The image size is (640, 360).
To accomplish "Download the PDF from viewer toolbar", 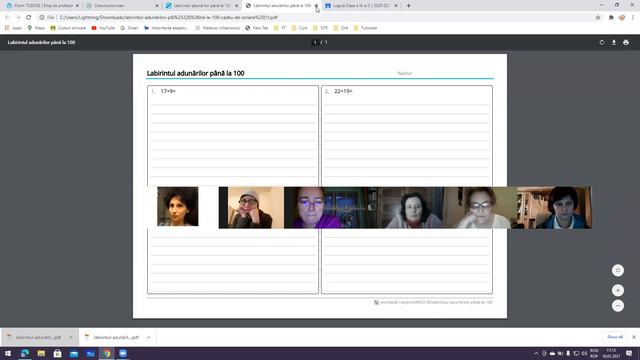I will (x=613, y=42).
